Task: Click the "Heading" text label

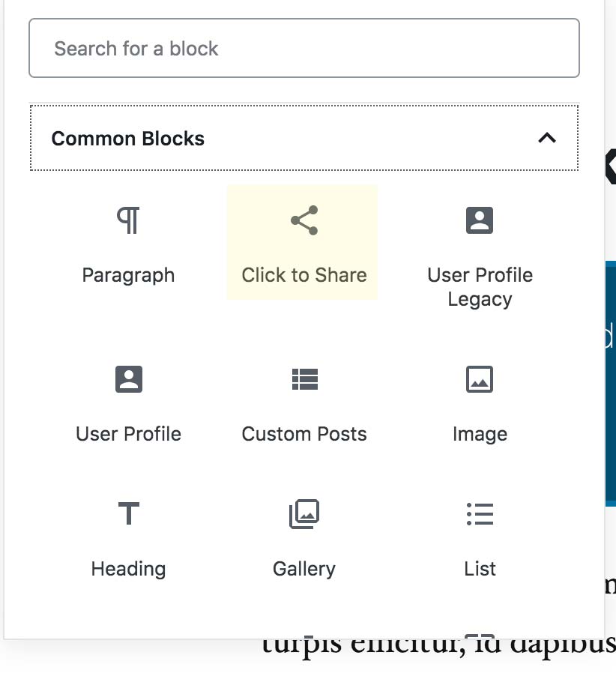Action: pos(128,569)
